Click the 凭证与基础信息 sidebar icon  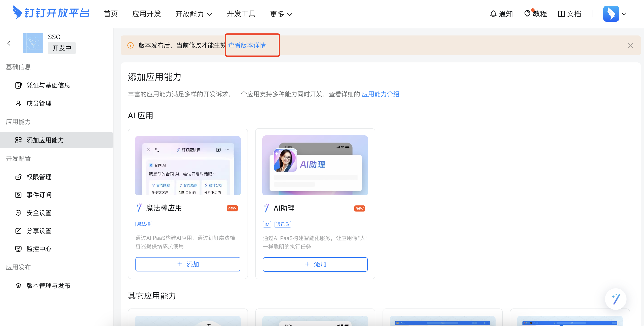coord(18,85)
